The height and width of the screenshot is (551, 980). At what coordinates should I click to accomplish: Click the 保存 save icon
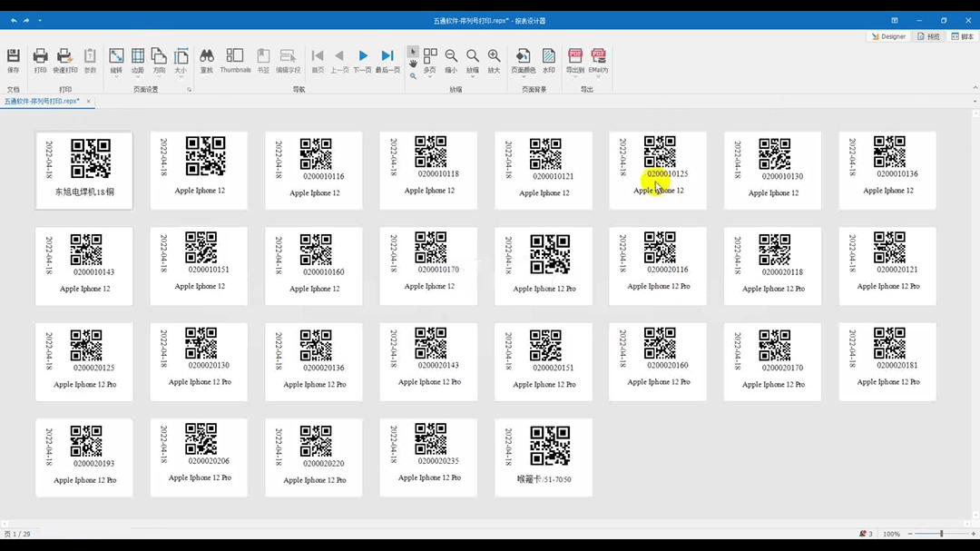click(13, 56)
